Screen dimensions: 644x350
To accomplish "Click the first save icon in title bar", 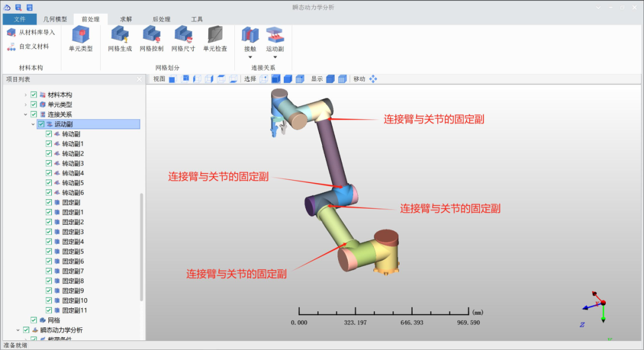I will tap(18, 7).
